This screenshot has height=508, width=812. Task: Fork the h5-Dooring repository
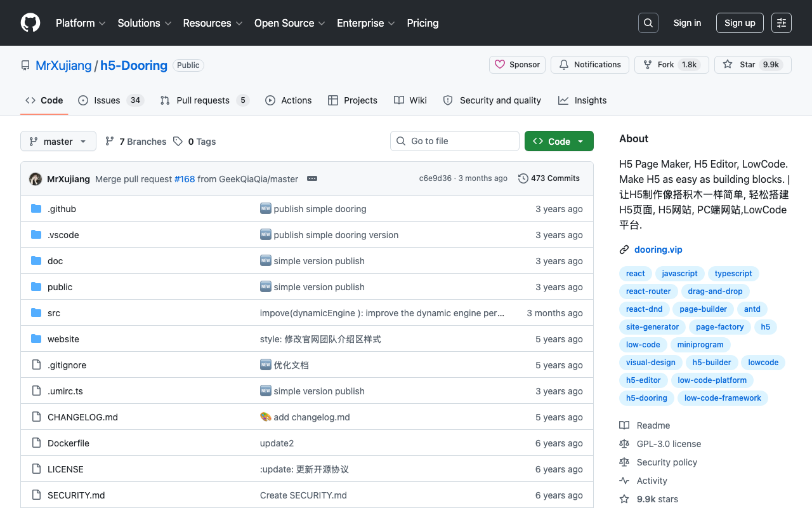click(x=671, y=65)
